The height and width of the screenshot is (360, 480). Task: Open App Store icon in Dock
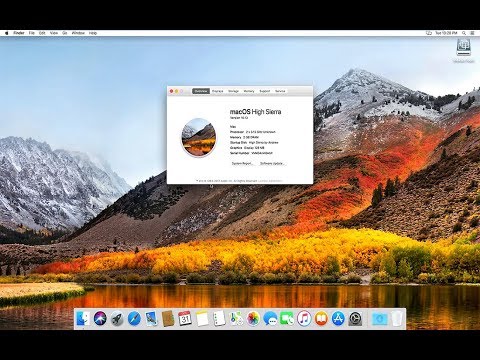tap(338, 319)
